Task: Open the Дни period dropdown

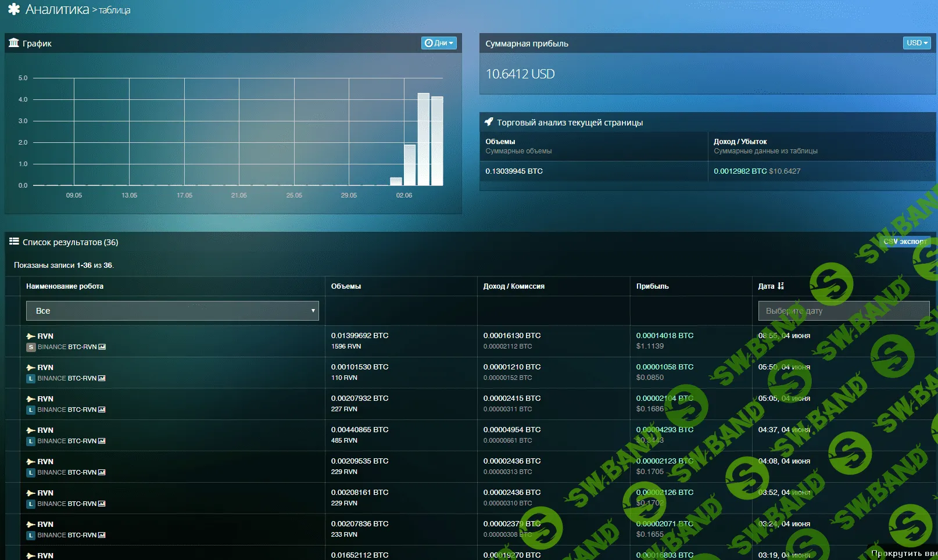Action: pos(439,43)
